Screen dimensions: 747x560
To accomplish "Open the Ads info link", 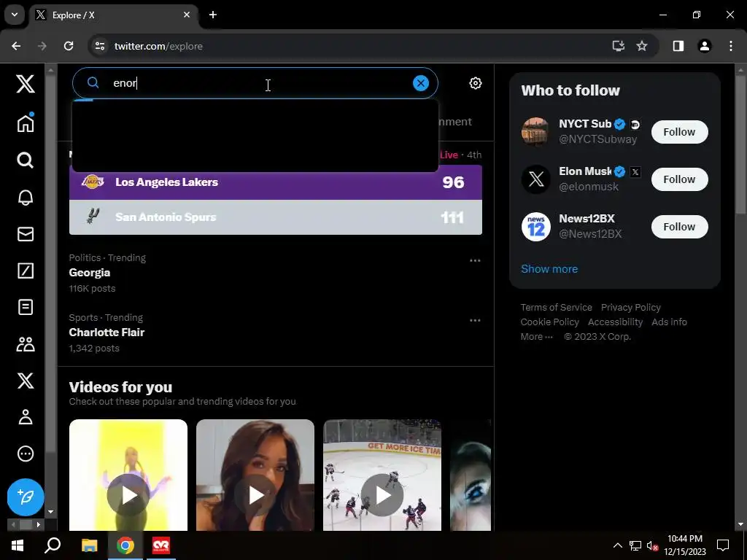I will (670, 322).
